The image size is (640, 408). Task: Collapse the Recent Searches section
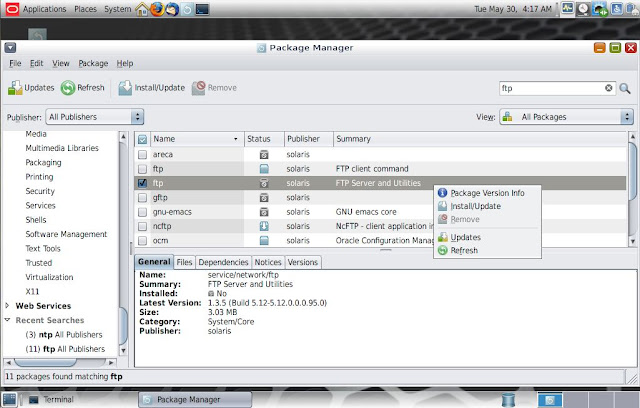point(7,320)
